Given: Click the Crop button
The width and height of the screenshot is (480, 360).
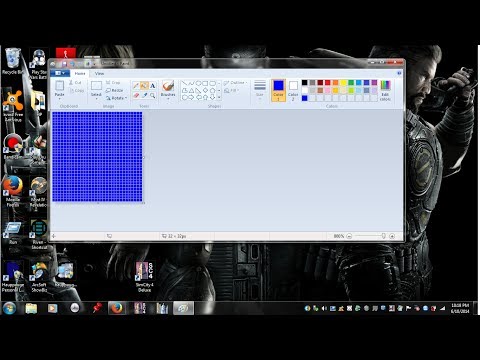Looking at the screenshot, I should click(113, 82).
